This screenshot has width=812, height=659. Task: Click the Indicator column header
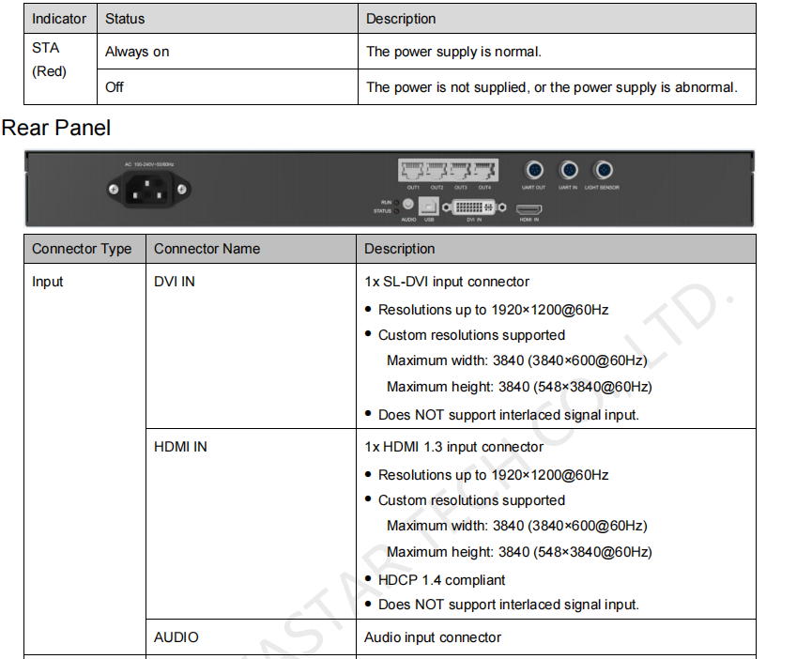coord(59,19)
